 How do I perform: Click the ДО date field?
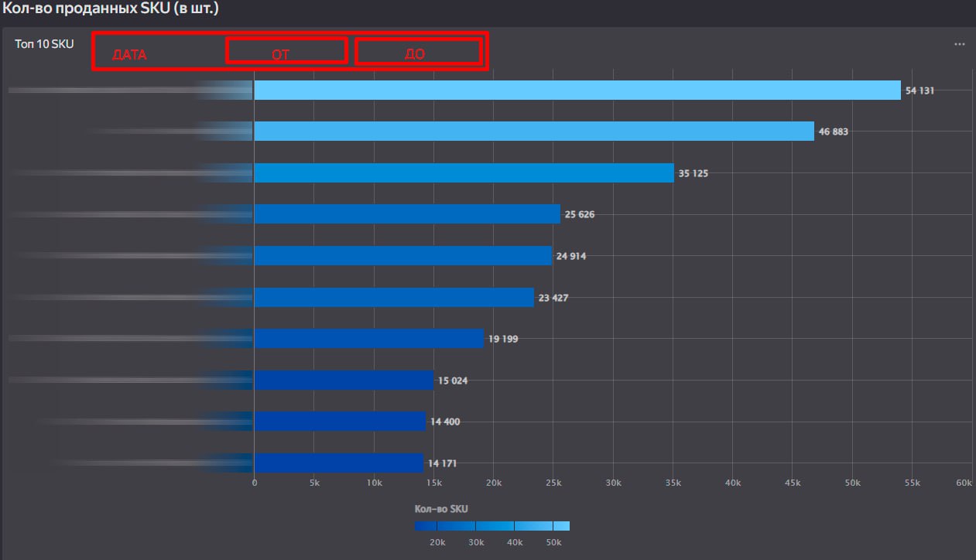[x=419, y=52]
